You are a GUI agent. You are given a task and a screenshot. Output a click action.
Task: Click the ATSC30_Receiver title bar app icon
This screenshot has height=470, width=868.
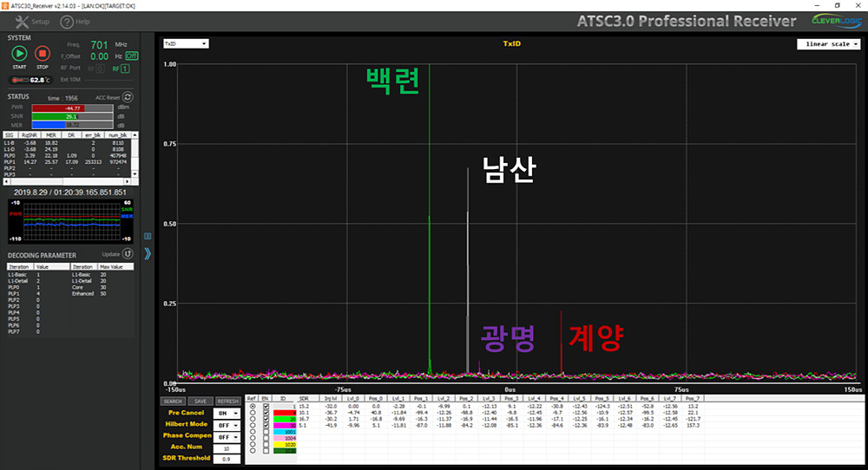coord(5,5)
